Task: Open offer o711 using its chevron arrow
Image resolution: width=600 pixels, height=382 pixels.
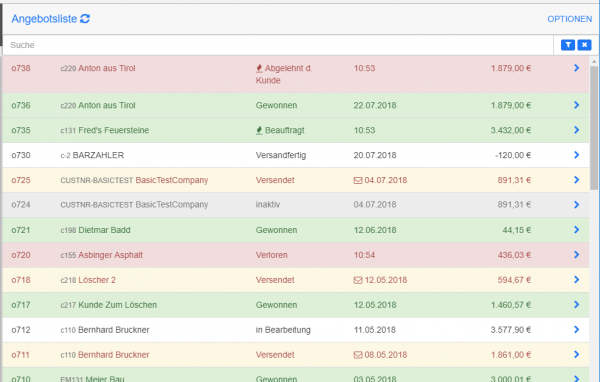Action: (576, 354)
